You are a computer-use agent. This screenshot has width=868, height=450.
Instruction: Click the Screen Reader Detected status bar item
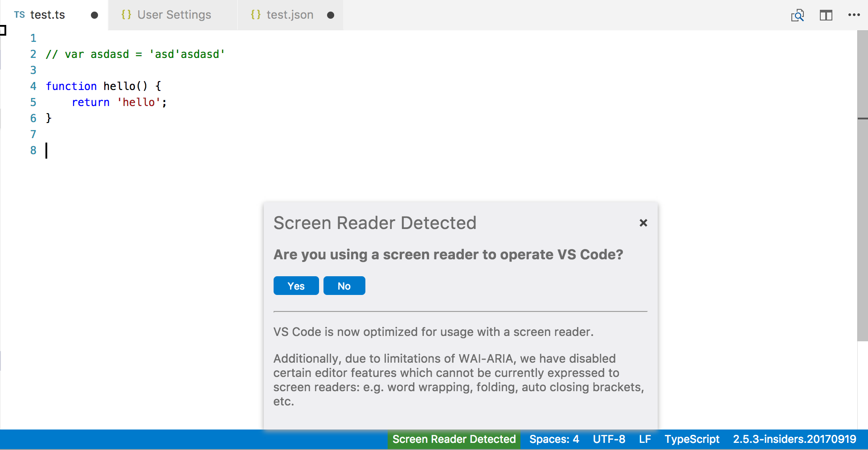454,439
